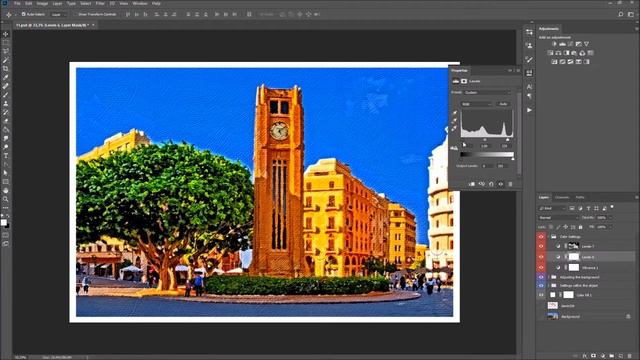Open the layer filter Kind dropdown
This screenshot has width=640, height=360.
(552, 208)
